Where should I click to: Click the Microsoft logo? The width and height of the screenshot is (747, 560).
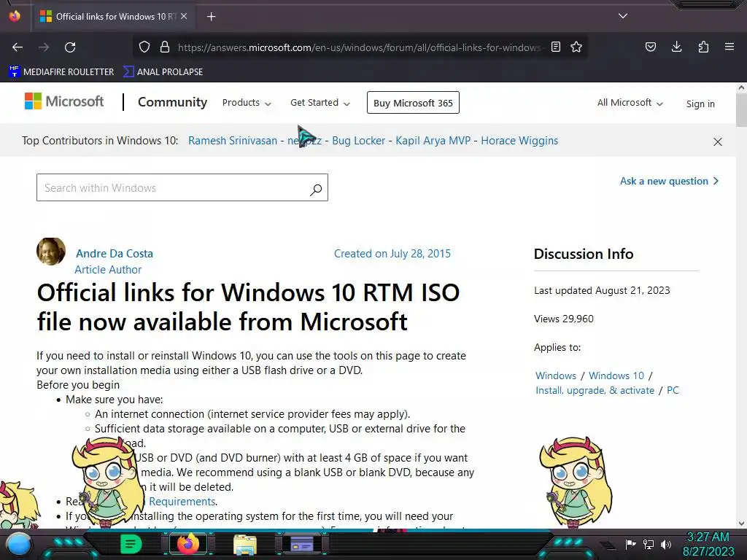tap(64, 101)
